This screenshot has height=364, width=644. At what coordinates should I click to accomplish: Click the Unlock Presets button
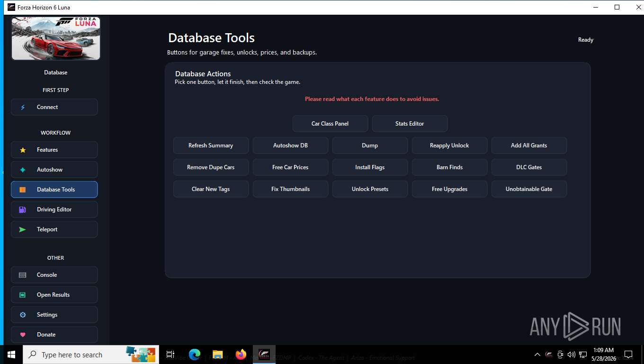click(370, 189)
